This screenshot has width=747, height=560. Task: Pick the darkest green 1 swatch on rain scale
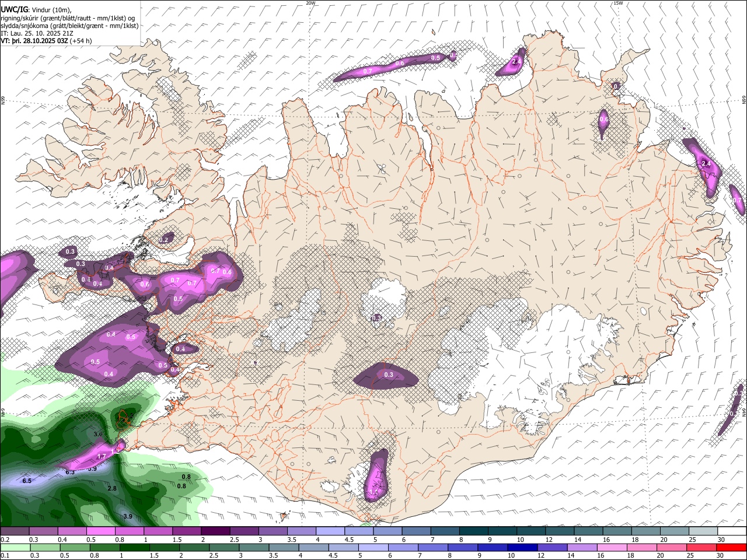coord(135,547)
